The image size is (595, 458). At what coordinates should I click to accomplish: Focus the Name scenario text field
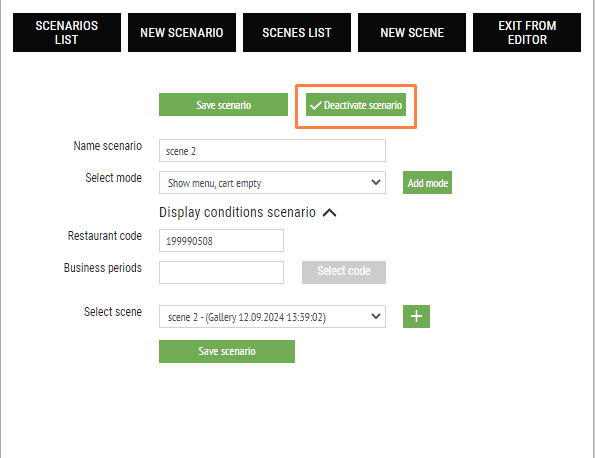click(272, 151)
